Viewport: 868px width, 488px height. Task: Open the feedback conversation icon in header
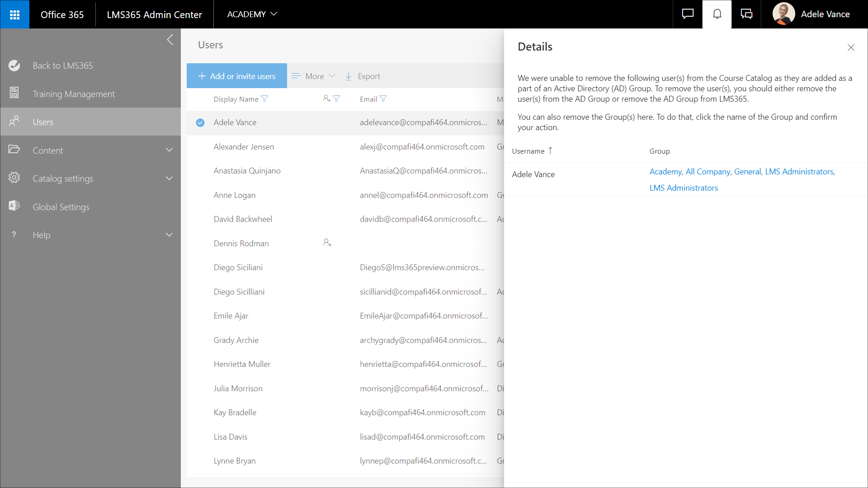[x=746, y=14]
